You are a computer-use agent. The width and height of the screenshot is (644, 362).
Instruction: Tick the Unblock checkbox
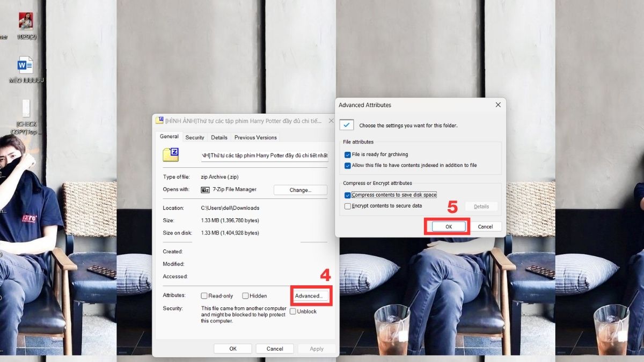(x=293, y=311)
